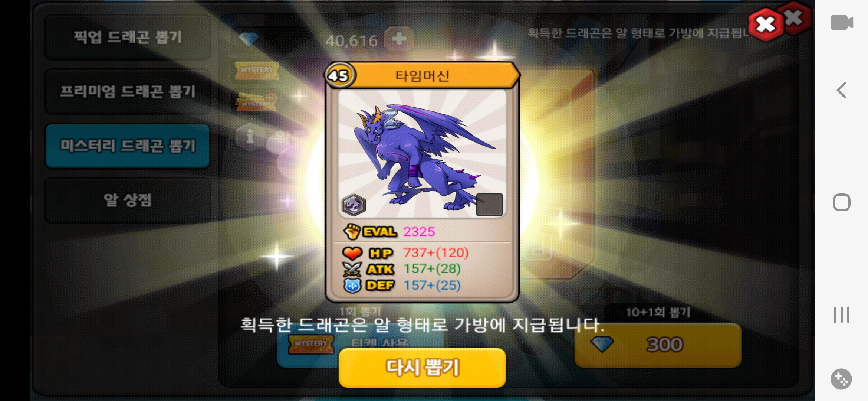Tap the Android home button

tap(841, 202)
